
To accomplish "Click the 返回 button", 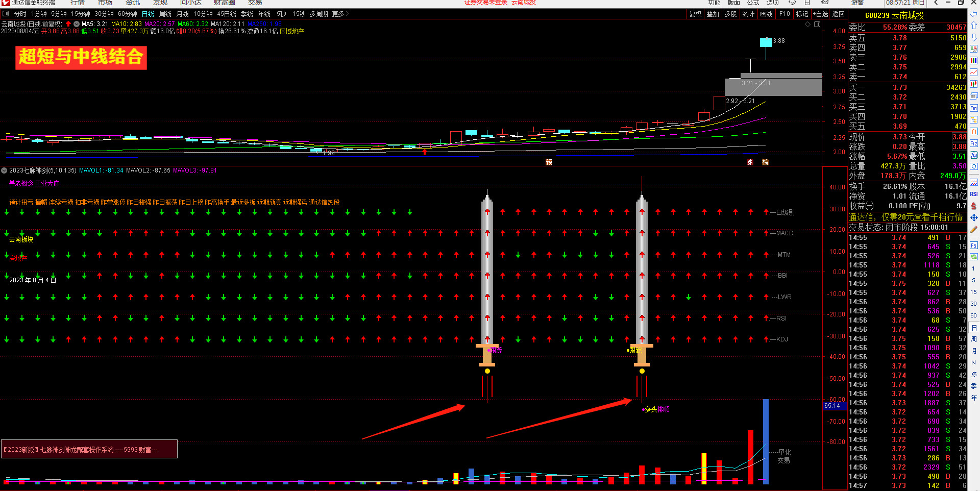I will tap(839, 14).
